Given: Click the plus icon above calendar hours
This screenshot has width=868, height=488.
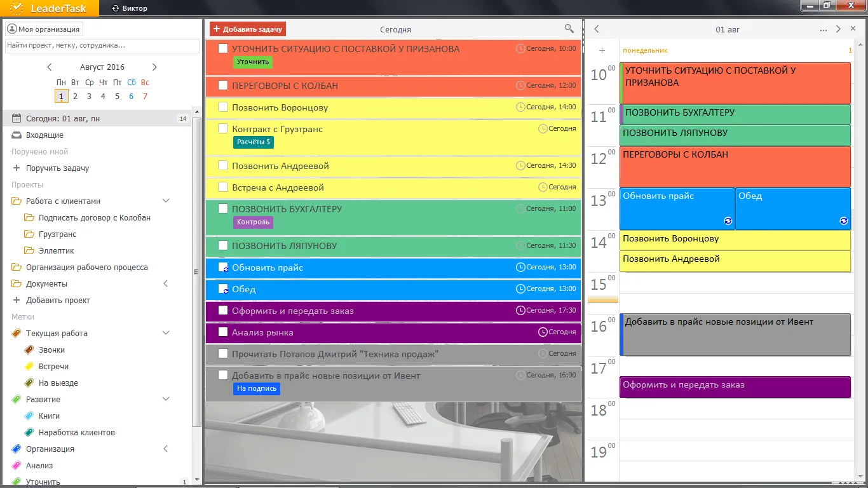Looking at the screenshot, I should pyautogui.click(x=602, y=50).
